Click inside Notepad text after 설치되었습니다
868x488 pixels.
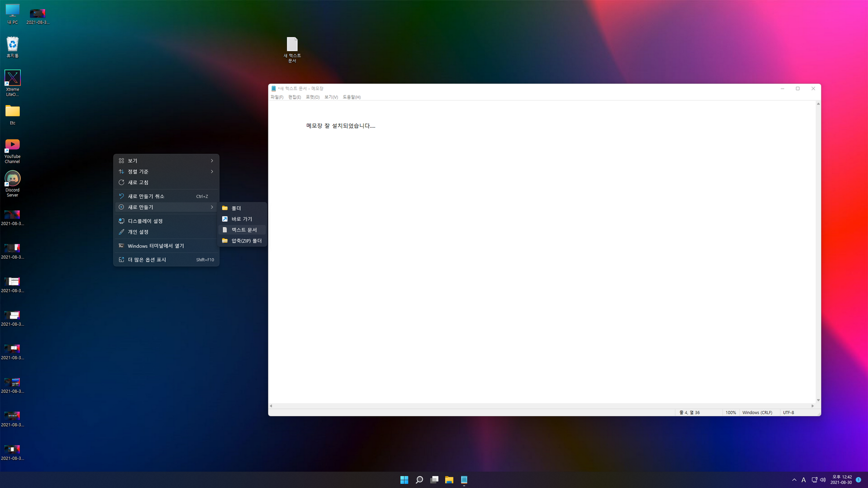[376, 126]
